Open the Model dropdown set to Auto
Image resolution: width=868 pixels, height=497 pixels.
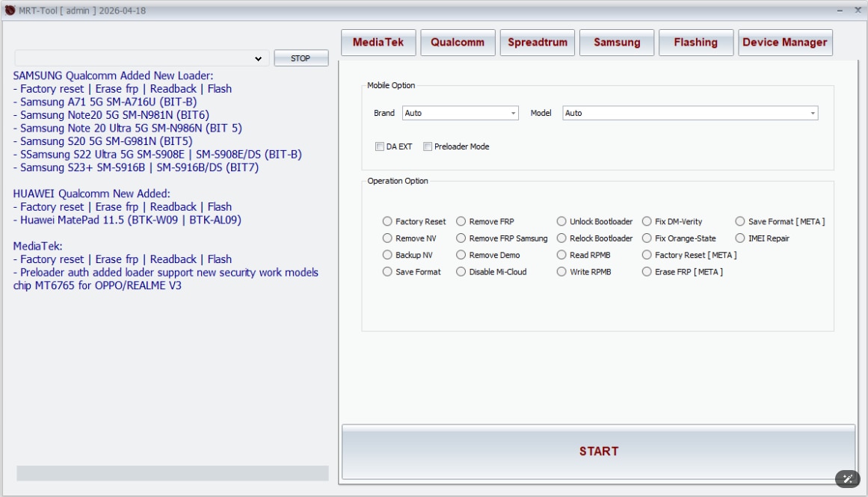pyautogui.click(x=690, y=113)
